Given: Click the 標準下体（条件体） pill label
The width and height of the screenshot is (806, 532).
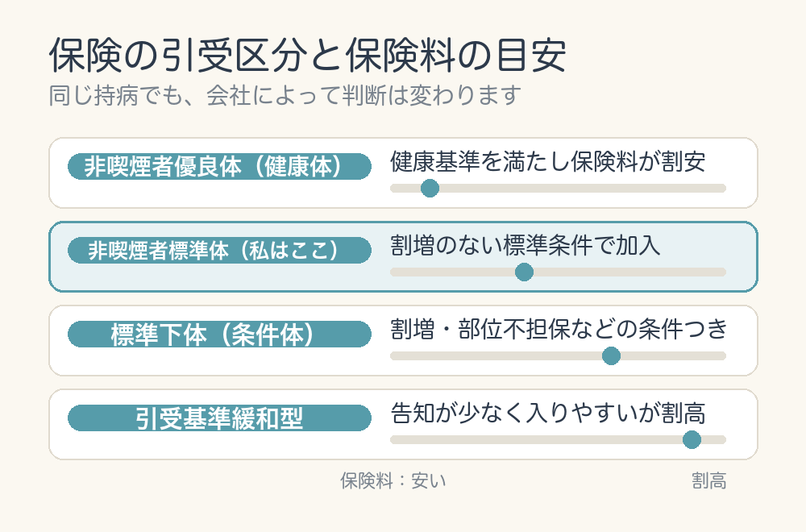Looking at the screenshot, I should pos(219,334).
